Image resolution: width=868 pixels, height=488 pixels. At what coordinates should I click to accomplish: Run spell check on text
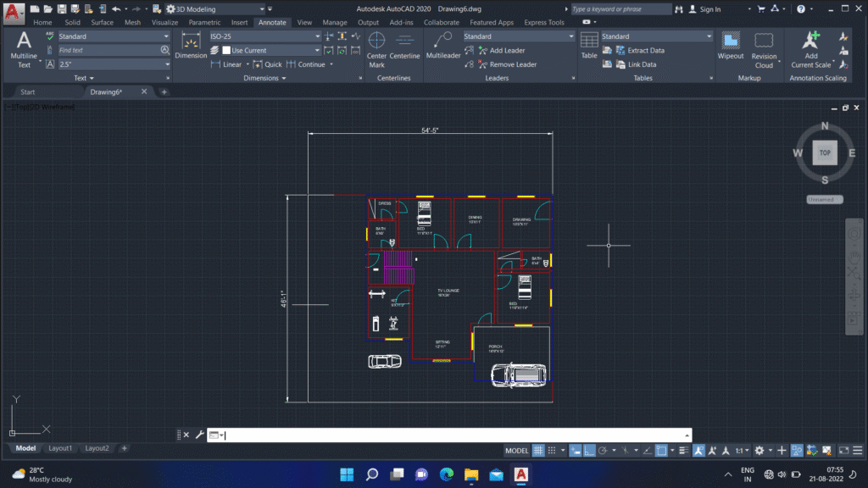50,36
